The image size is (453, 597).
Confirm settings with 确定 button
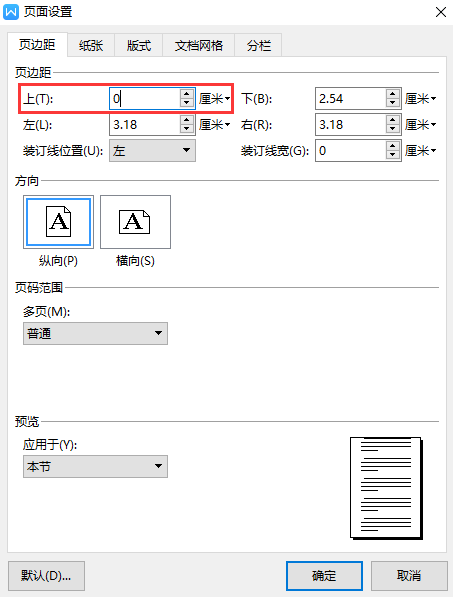coord(324,576)
